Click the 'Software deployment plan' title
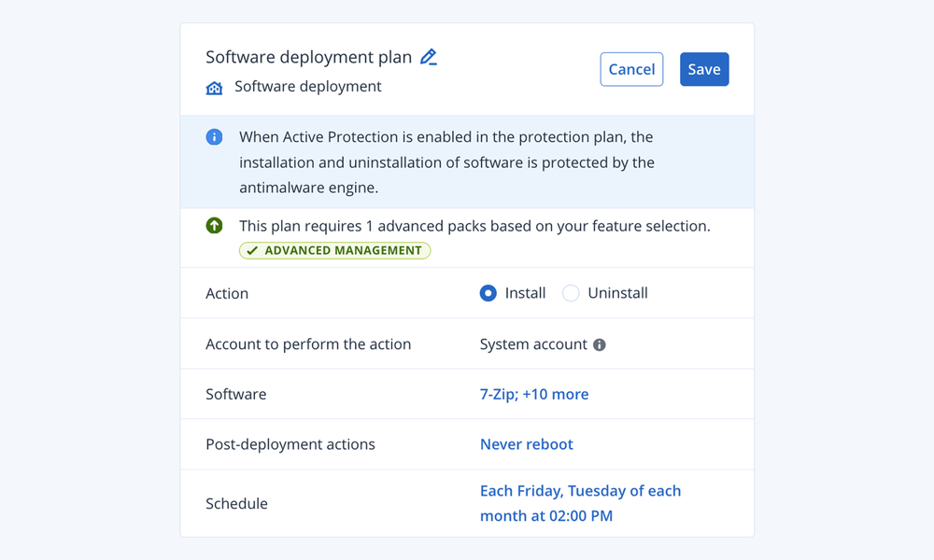Image resolution: width=934 pixels, height=560 pixels. (x=308, y=57)
